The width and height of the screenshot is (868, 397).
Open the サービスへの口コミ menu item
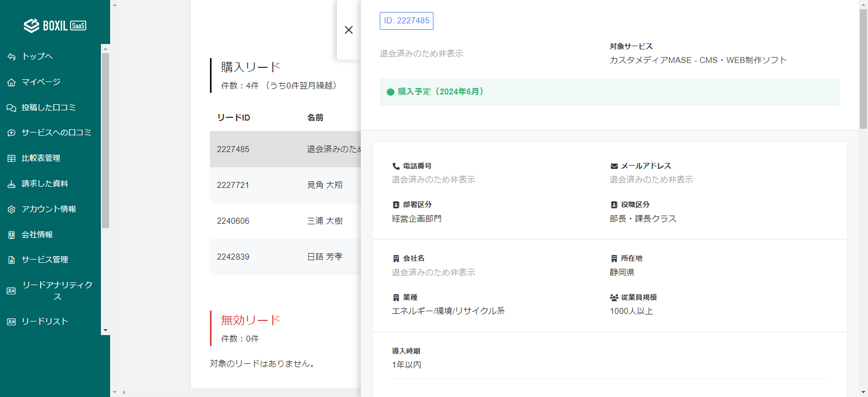56,133
